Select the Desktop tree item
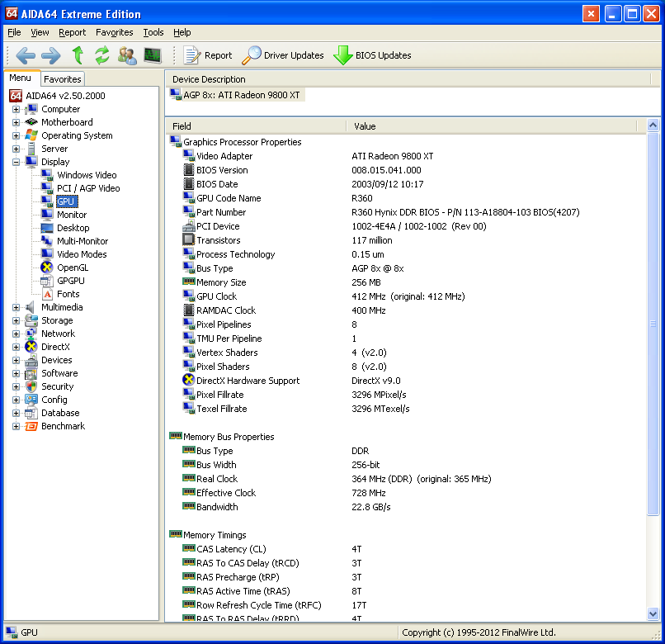 tap(73, 228)
